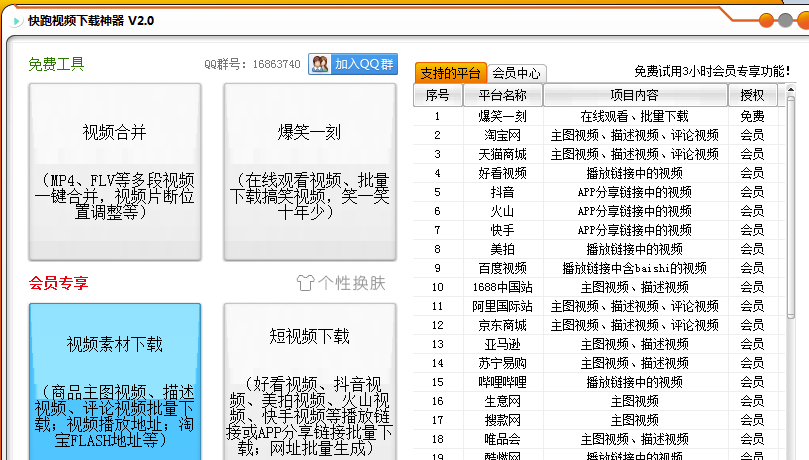The image size is (809, 460).
Task: Join the QQ group via 加入QQ群 button
Action: pyautogui.click(x=353, y=64)
